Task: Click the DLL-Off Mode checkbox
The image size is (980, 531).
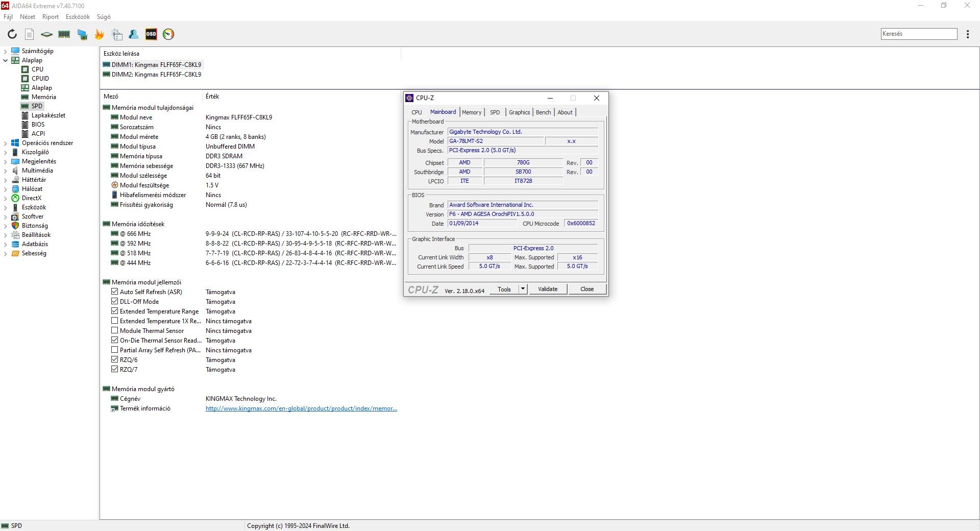Action: [114, 301]
